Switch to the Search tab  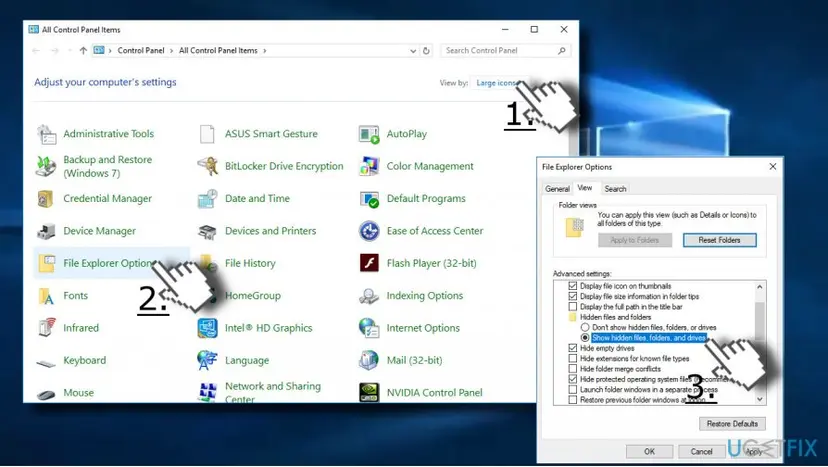point(615,189)
